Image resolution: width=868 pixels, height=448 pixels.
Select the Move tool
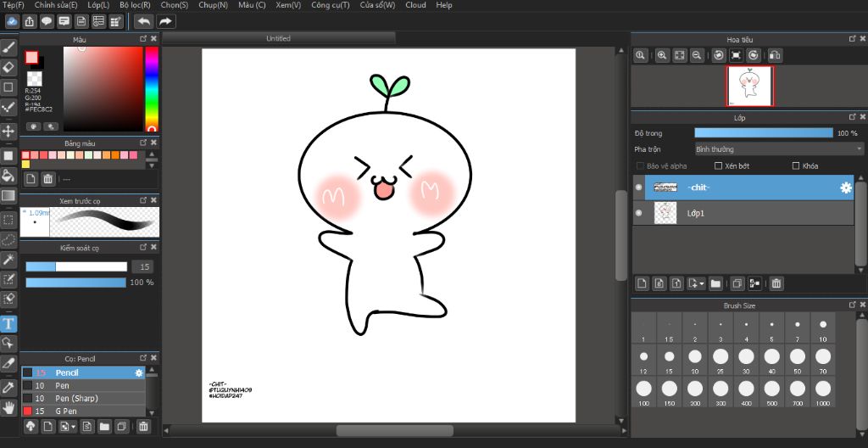pos(8,131)
